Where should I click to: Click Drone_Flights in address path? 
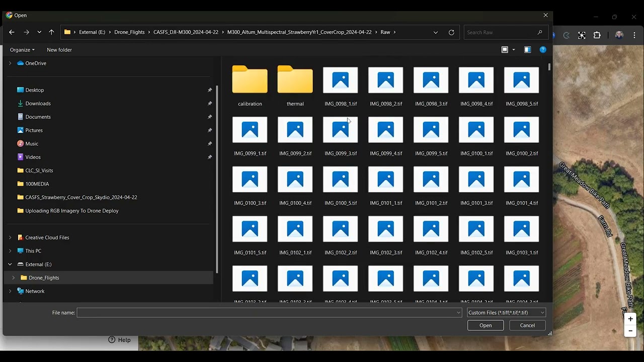pos(129,32)
